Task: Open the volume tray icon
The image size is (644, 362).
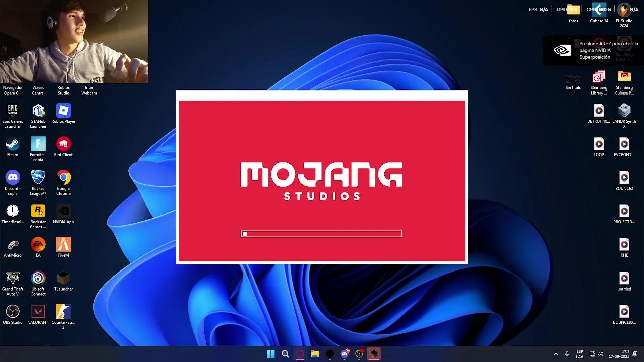Action: tap(600, 354)
